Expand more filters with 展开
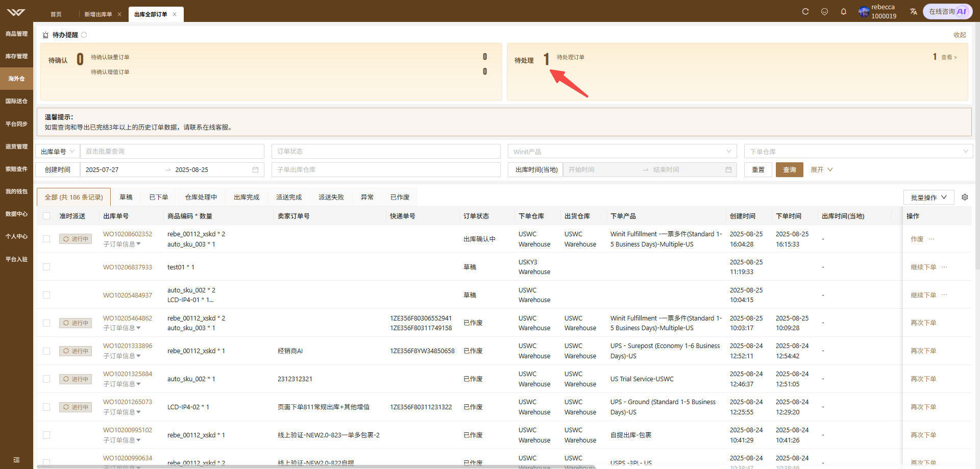This screenshot has width=980, height=469. 822,170
